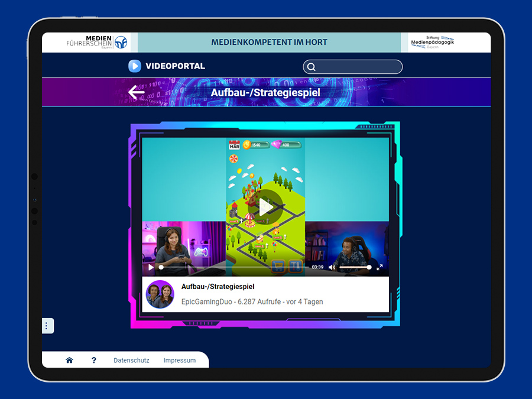Adjust the volume slider knob
Viewport: 532px width, 399px height.
pyautogui.click(x=369, y=267)
